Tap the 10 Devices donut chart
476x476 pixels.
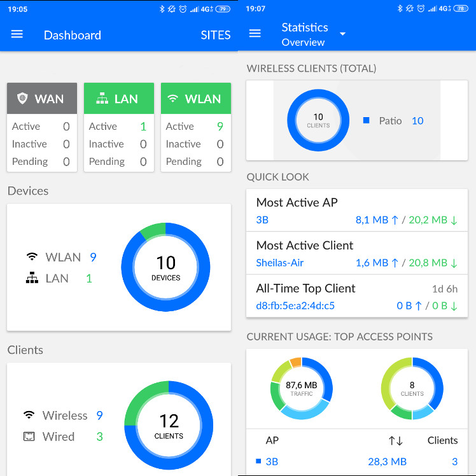165,267
